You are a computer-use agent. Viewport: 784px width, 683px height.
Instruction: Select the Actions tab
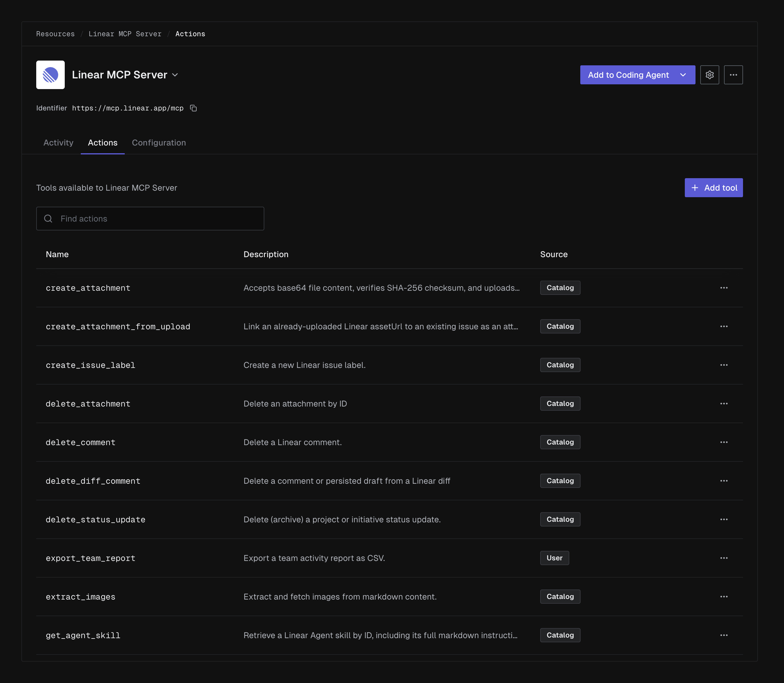102,143
